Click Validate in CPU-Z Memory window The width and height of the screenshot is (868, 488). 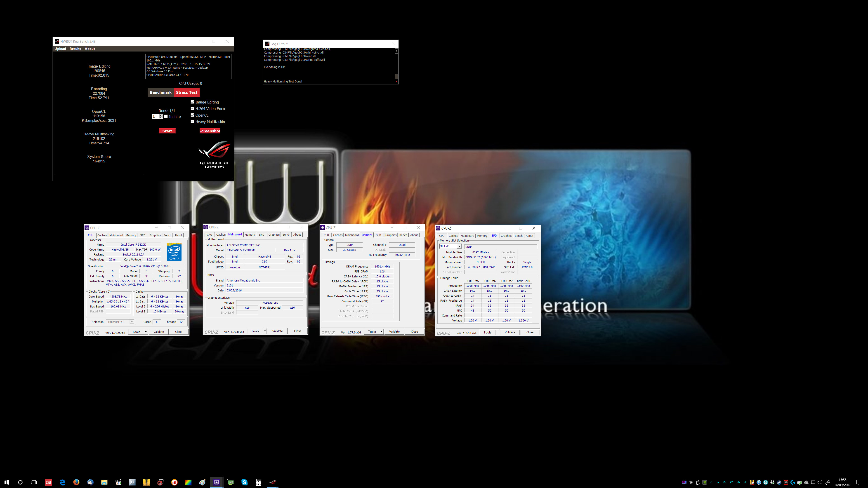click(394, 332)
